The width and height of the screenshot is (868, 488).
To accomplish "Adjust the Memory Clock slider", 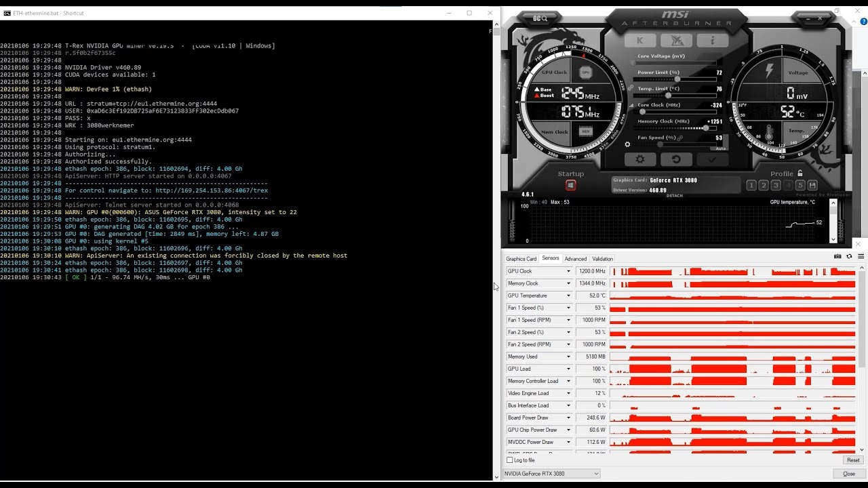I will 675,128.
